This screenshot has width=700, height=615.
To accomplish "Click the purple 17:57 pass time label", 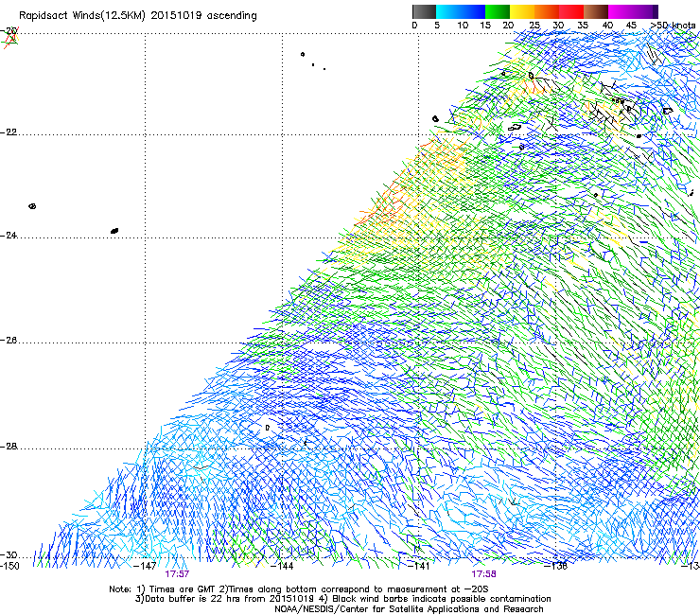I will pos(177,574).
